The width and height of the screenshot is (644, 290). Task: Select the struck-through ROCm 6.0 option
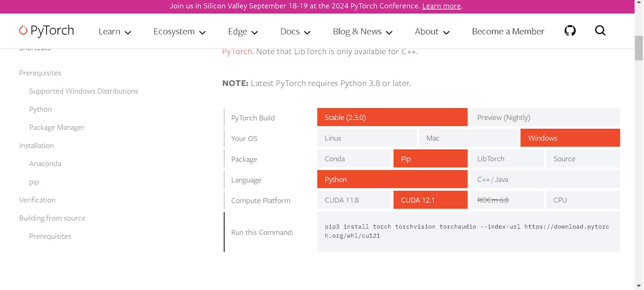pyautogui.click(x=507, y=200)
